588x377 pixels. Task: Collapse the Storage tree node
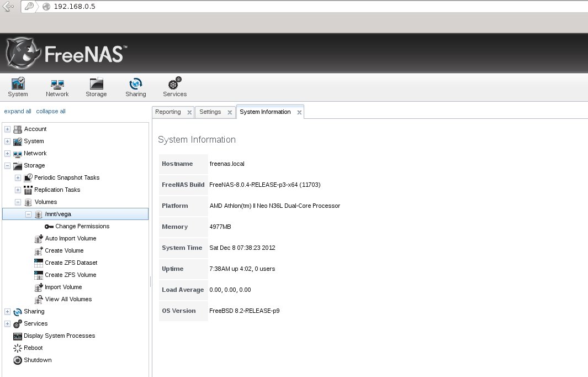point(8,166)
